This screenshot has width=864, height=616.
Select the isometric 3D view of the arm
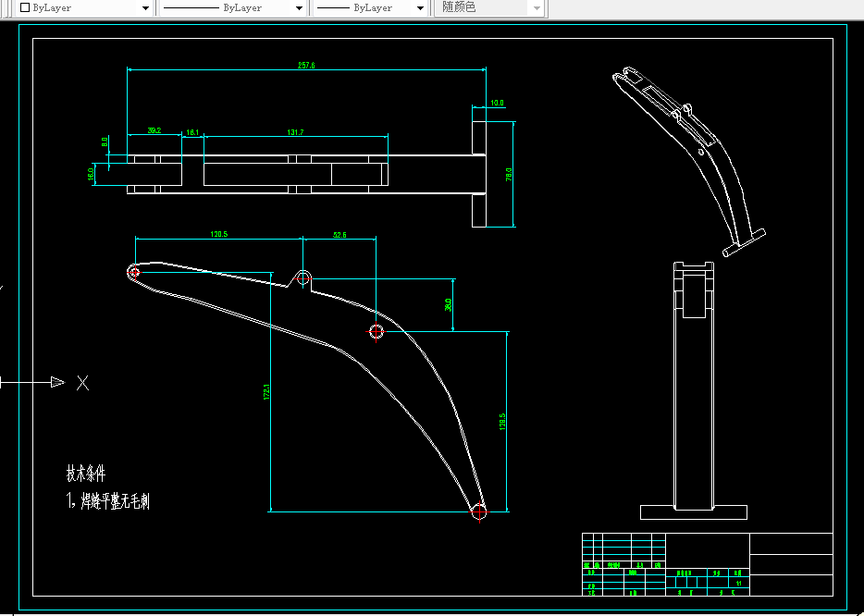689,162
